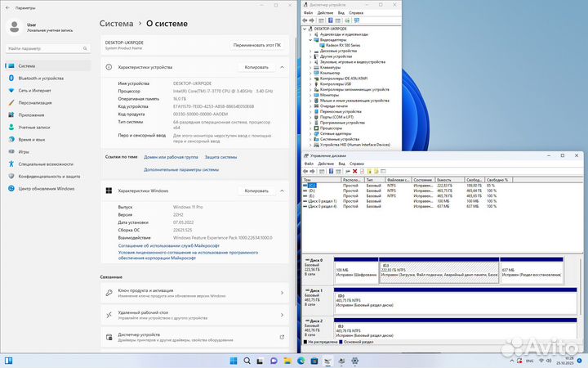Open Search on the taskbar

pyautogui.click(x=247, y=361)
